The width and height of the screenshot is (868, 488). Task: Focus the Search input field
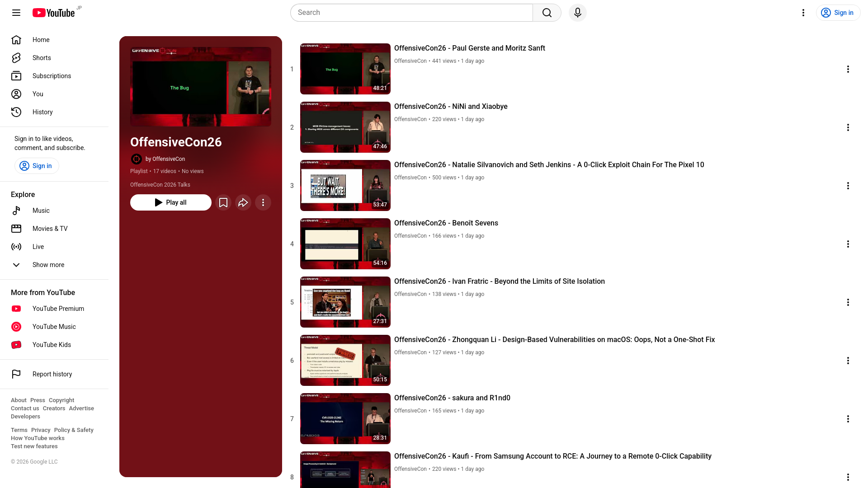[411, 13]
